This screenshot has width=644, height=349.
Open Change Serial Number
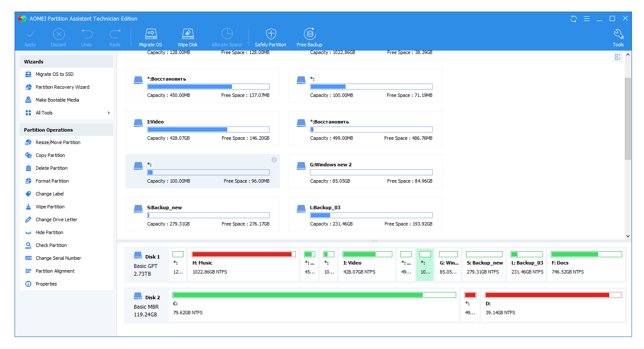[58, 258]
